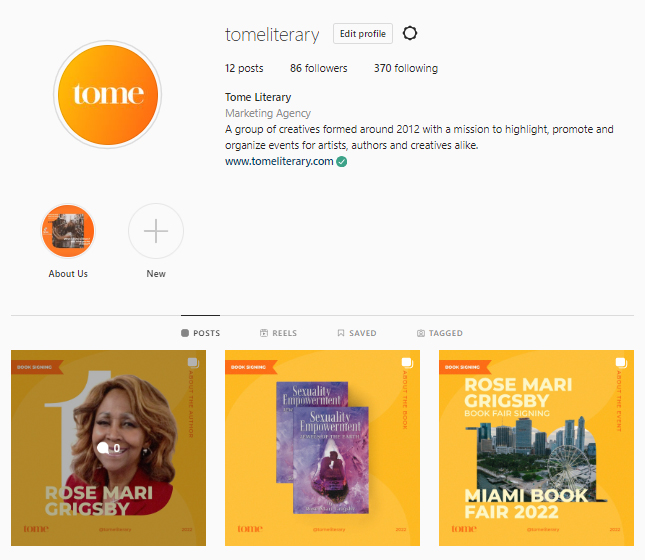The image size is (645, 560).
Task: Click the comment bubble on author post
Action: (103, 448)
